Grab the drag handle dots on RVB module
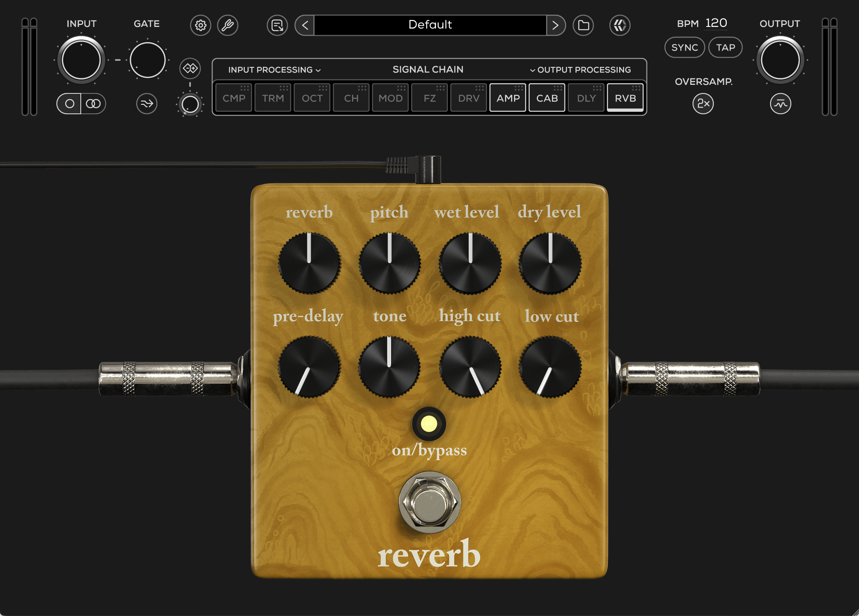The height and width of the screenshot is (616, 859). (x=636, y=88)
